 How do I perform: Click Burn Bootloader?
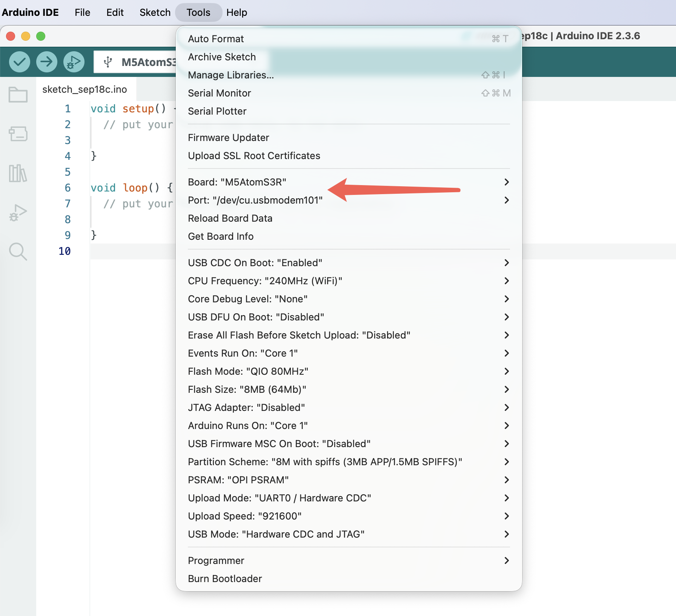(x=349, y=579)
